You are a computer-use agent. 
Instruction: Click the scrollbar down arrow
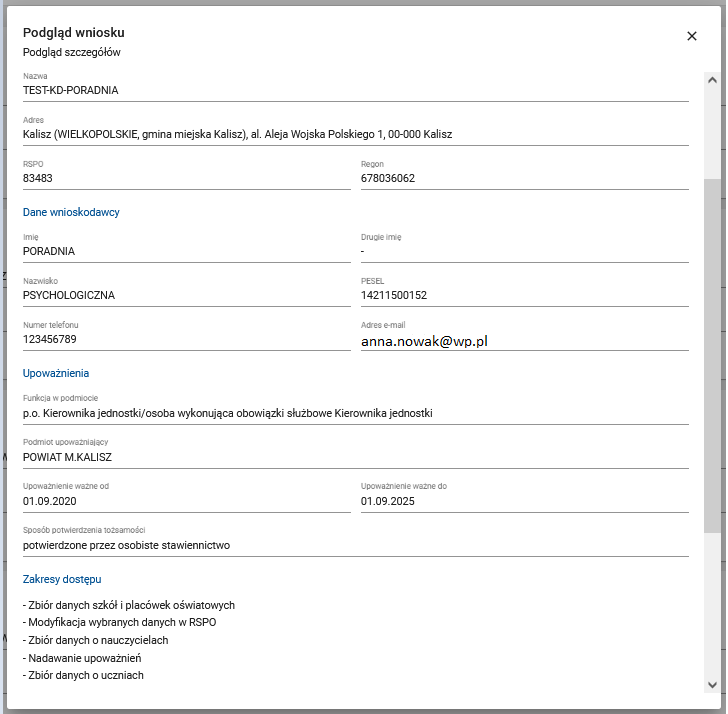[x=712, y=684]
